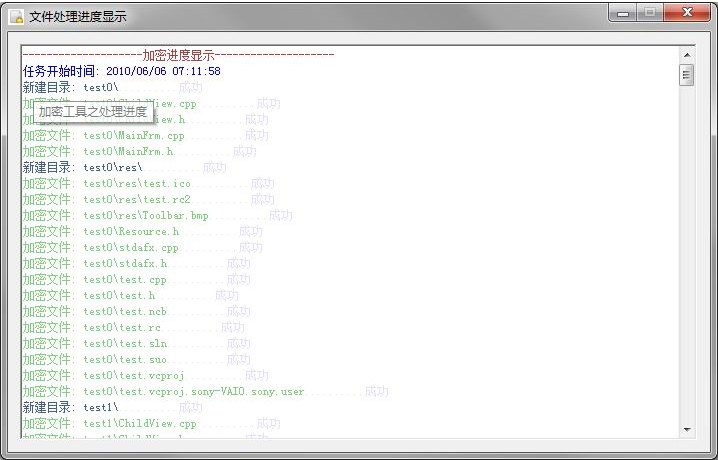Close the file progress window

(x=687, y=13)
